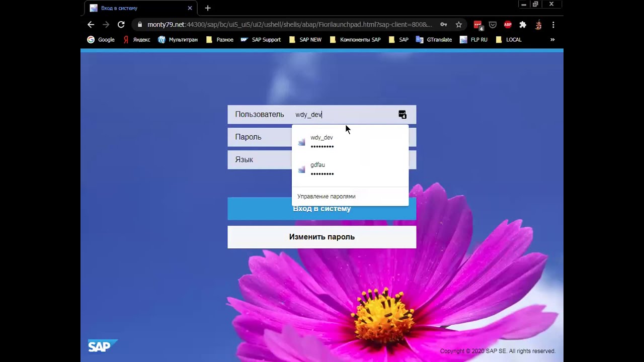Open the red extension with badge 4
644x362 pixels.
coord(478,25)
